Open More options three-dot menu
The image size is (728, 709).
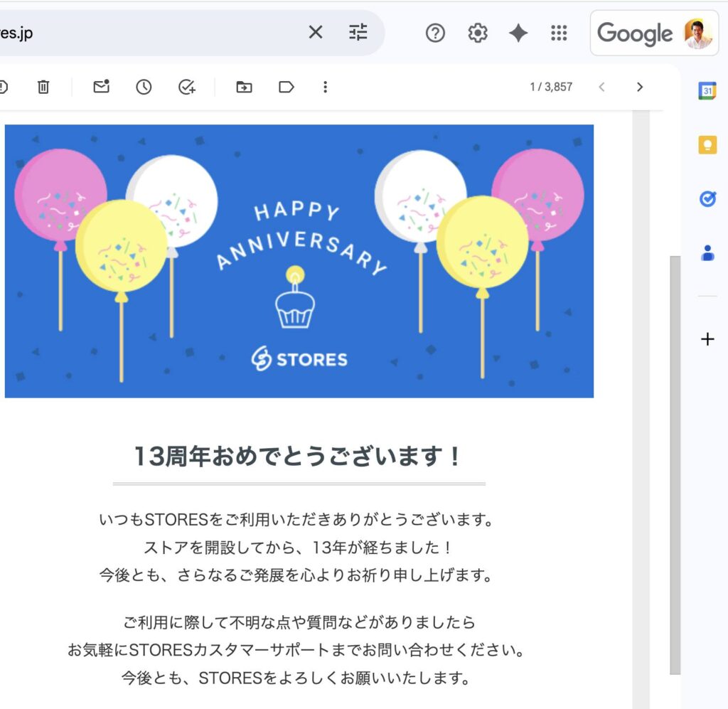[325, 87]
